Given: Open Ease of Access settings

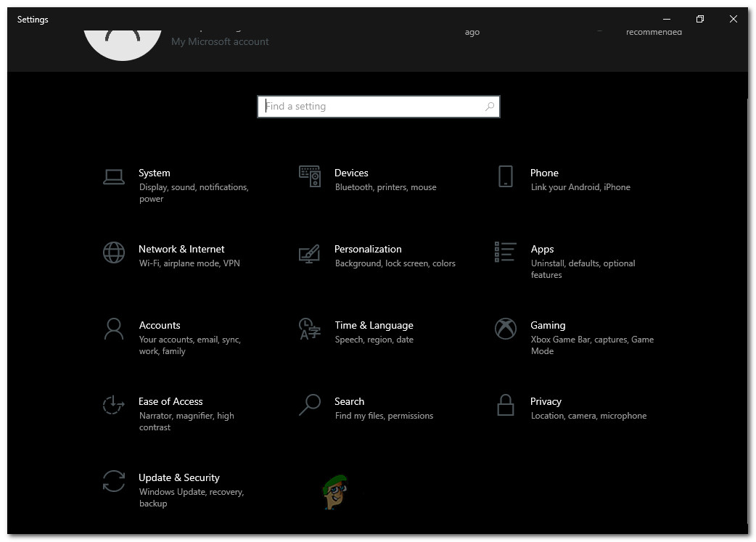Looking at the screenshot, I should 170,401.
